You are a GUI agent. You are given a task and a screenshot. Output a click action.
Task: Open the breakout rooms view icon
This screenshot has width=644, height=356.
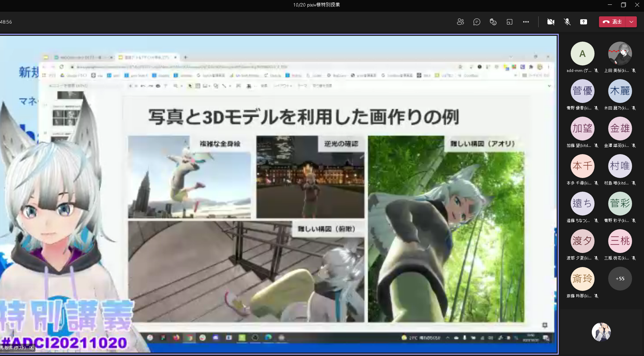(x=509, y=22)
